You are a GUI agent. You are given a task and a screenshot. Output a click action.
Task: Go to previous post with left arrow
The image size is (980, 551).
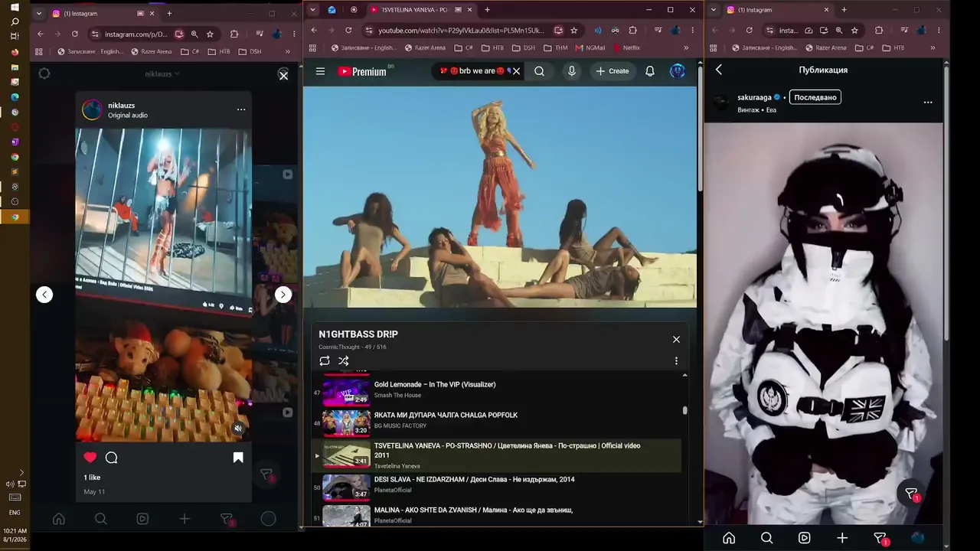click(44, 295)
